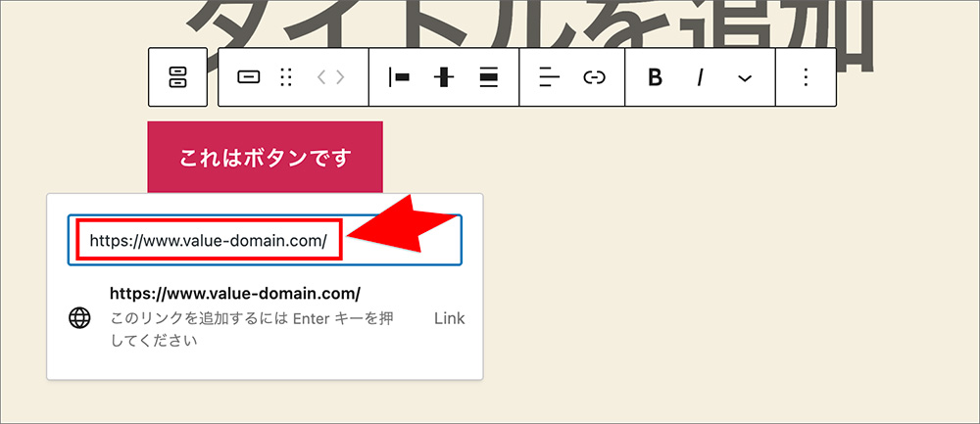The height and width of the screenshot is (424, 980).
Task: Expand the more formatting options chevron
Action: coord(745,77)
